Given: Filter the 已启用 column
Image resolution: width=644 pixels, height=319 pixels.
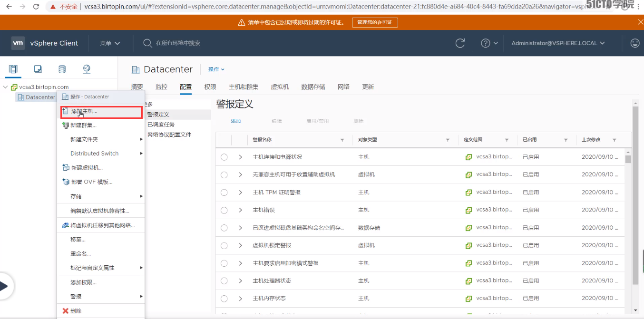Looking at the screenshot, I should (566, 140).
